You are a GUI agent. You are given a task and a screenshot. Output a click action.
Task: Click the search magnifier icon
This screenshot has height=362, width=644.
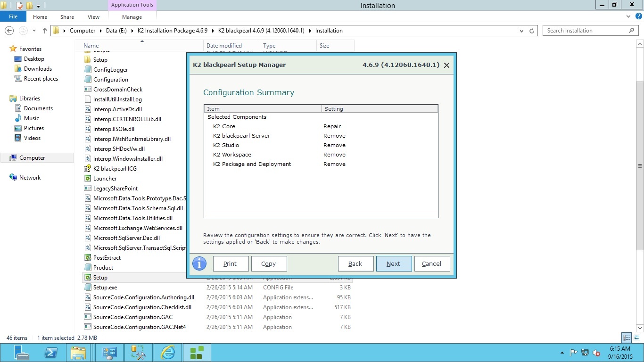[632, 31]
